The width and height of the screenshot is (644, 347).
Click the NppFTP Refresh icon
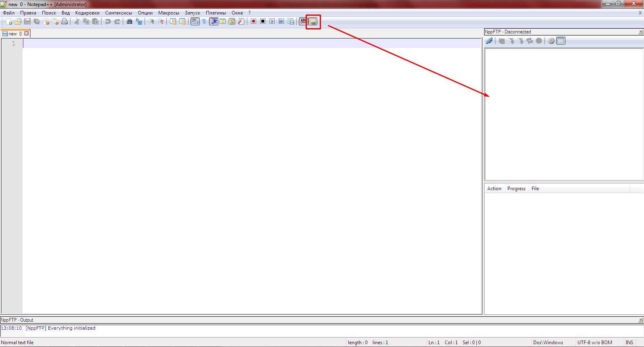[530, 41]
